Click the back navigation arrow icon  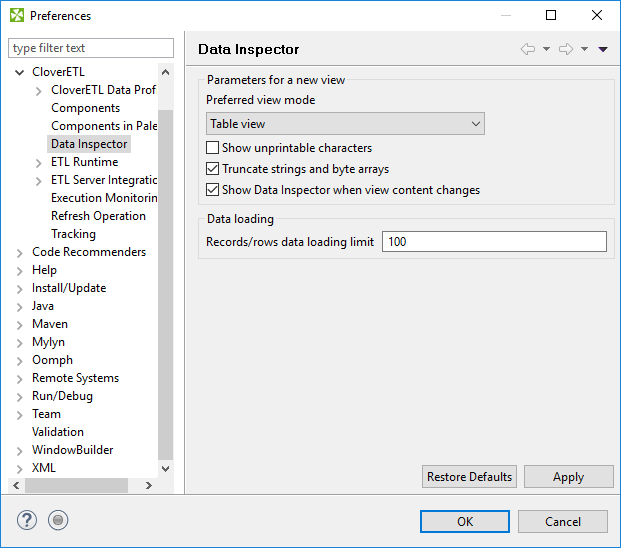click(x=528, y=49)
